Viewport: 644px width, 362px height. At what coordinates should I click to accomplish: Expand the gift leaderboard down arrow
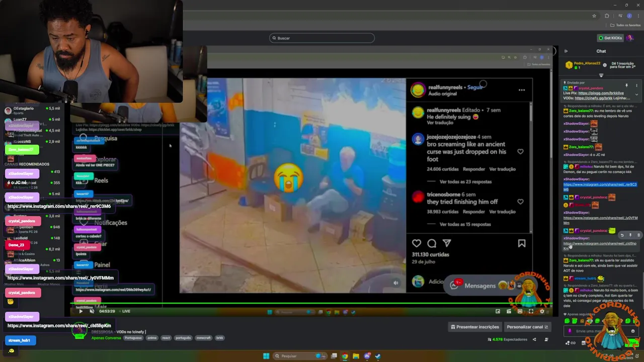[601, 75]
